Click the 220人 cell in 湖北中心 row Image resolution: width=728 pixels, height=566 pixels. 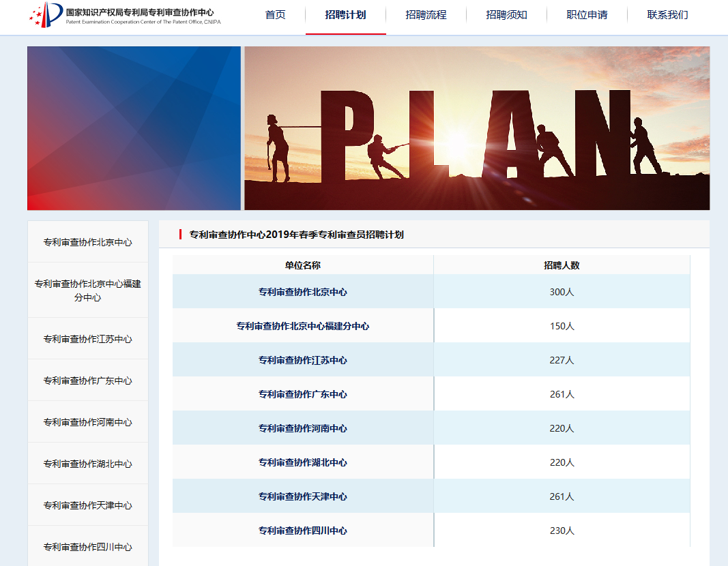point(562,462)
